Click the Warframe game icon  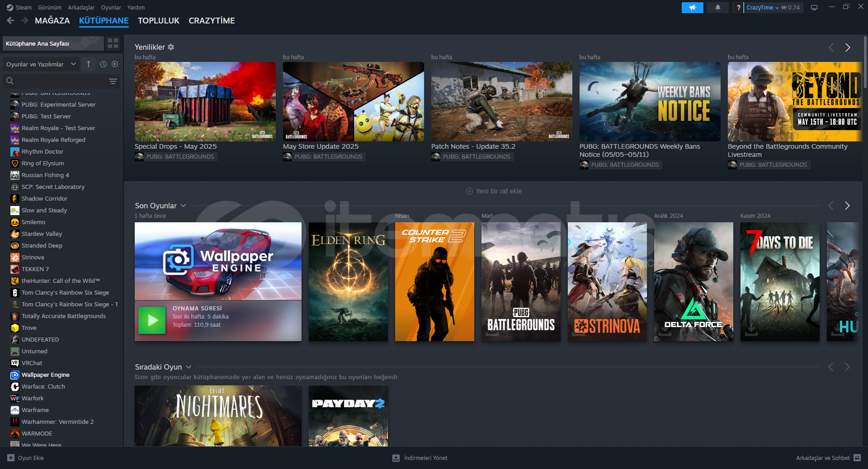(x=15, y=410)
